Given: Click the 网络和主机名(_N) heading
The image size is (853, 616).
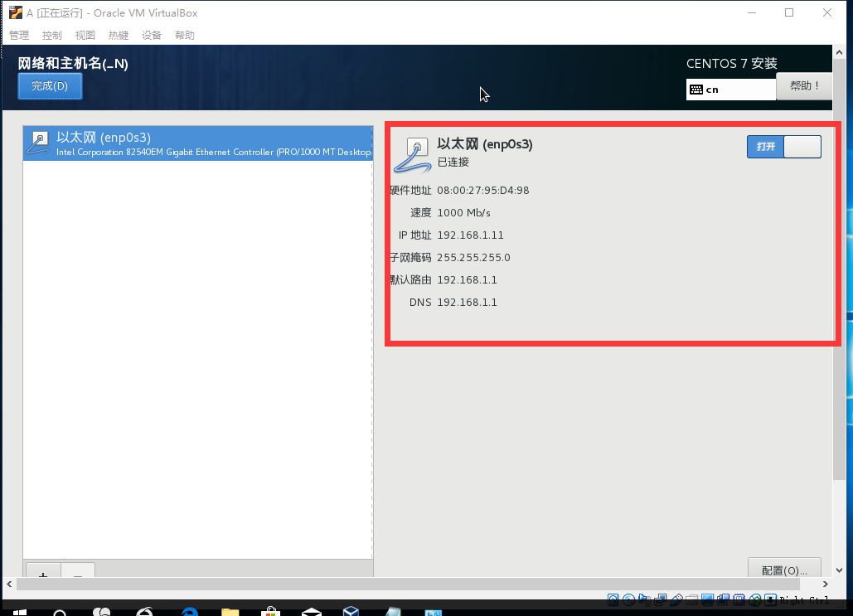Looking at the screenshot, I should (73, 63).
